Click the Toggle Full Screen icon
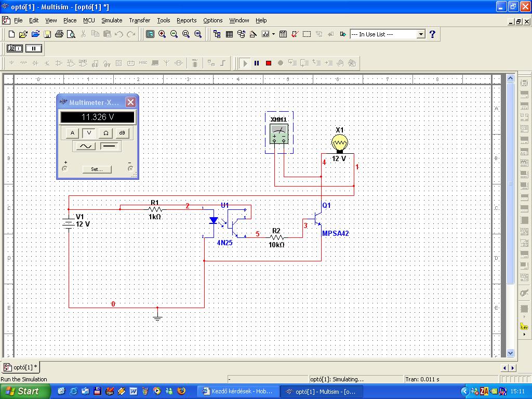Screen dimensions: 532x399 pos(150,34)
